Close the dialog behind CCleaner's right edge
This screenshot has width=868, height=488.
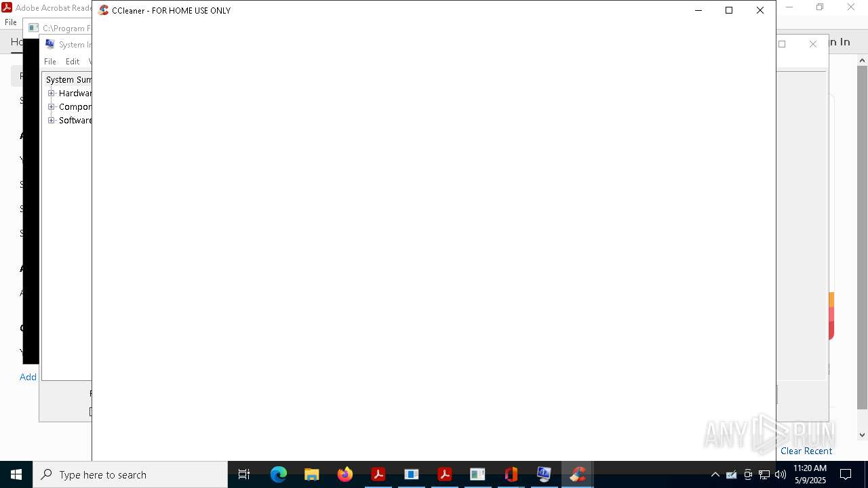click(813, 44)
